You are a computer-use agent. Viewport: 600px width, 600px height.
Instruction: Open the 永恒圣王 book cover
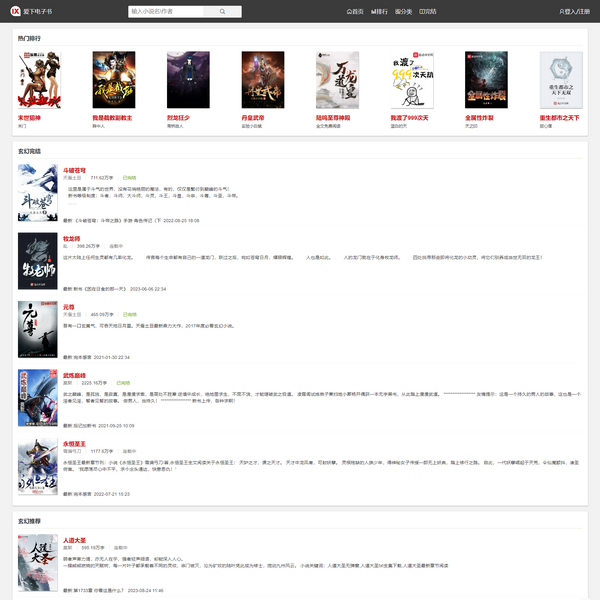point(38,467)
